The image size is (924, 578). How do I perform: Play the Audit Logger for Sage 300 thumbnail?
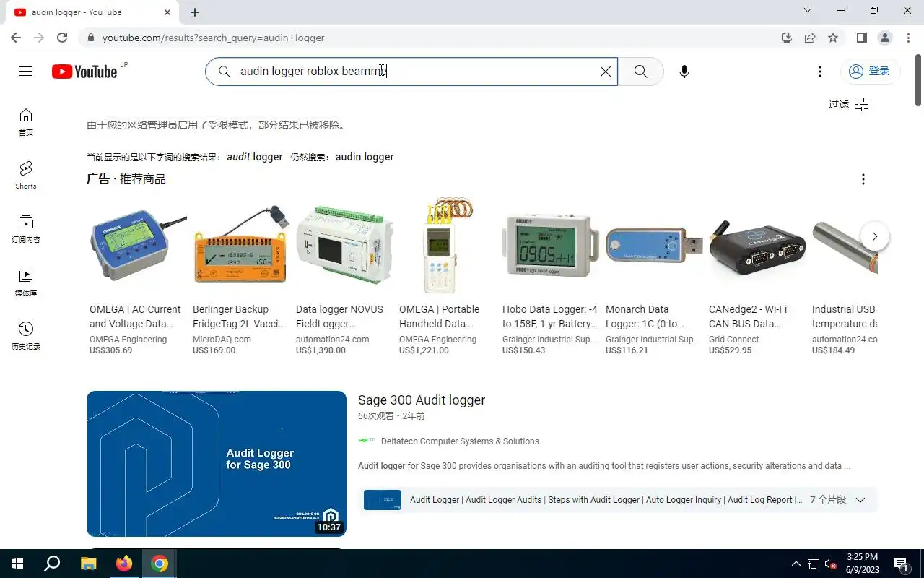(217, 464)
